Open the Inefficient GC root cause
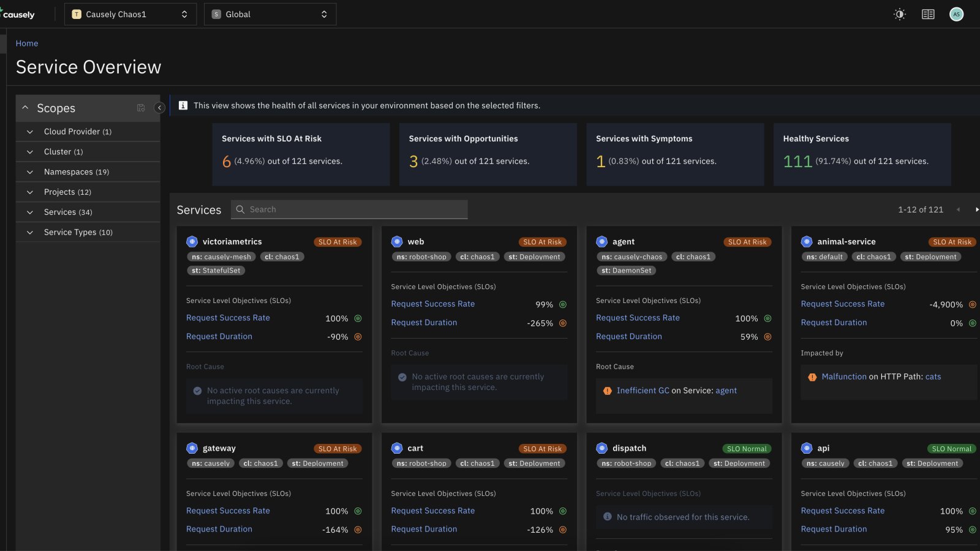Screen dimensions: 980x551 coord(642,390)
